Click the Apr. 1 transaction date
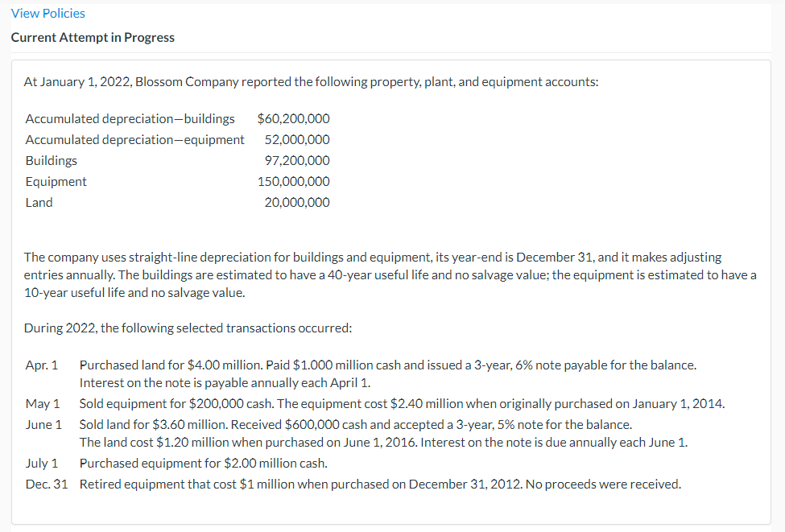 pos(42,365)
